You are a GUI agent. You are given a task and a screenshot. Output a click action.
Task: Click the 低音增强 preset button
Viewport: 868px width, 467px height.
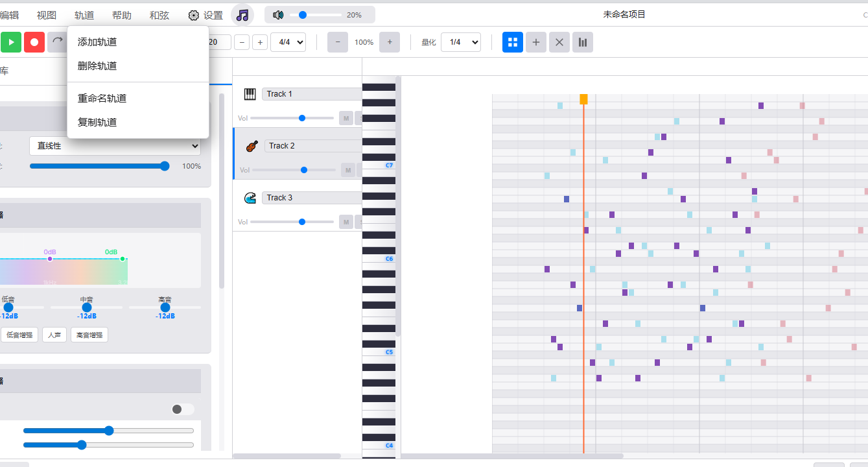[x=19, y=335]
